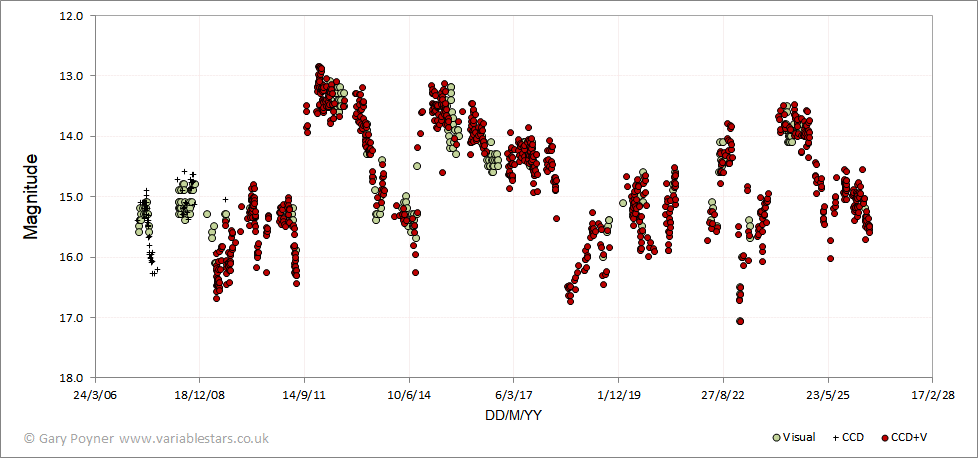Click the 18.0 magnitude axis label
Screen dimensions: 978x458
point(74,378)
